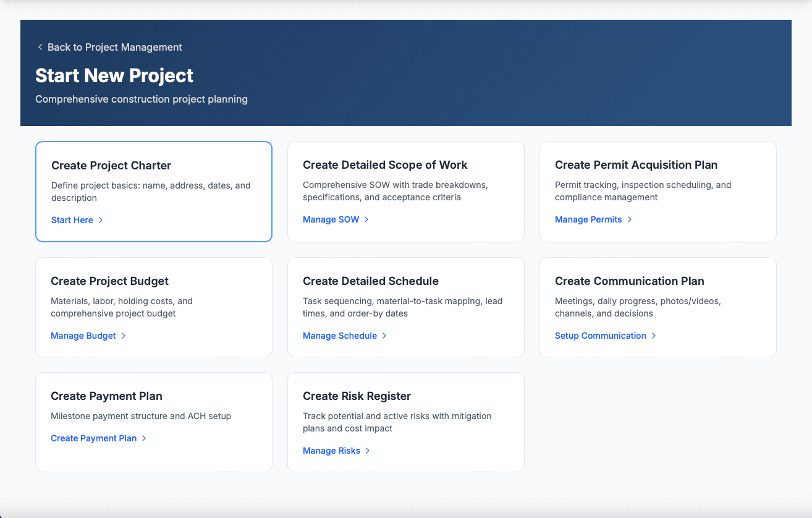Click the Create Payment Plan link

pyautogui.click(x=94, y=438)
